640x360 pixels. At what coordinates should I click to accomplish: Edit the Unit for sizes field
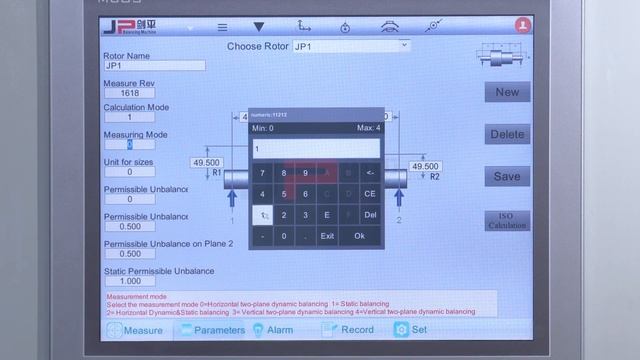pyautogui.click(x=130, y=172)
